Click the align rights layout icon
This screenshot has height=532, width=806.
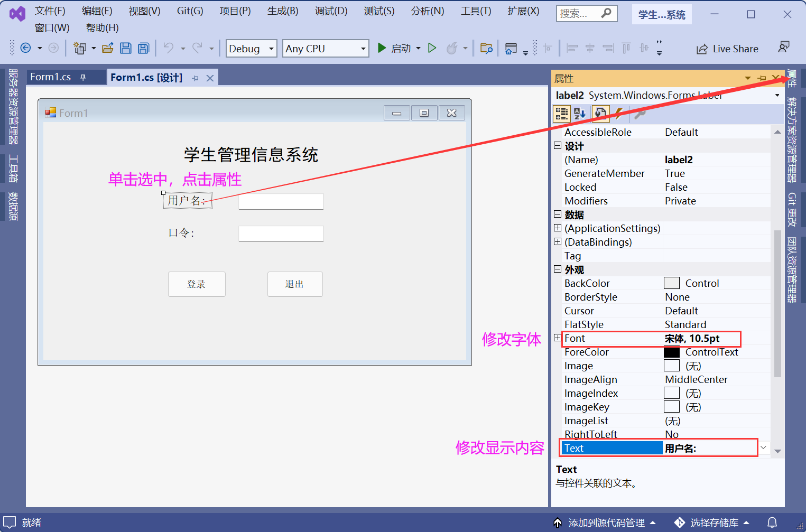[x=608, y=48]
